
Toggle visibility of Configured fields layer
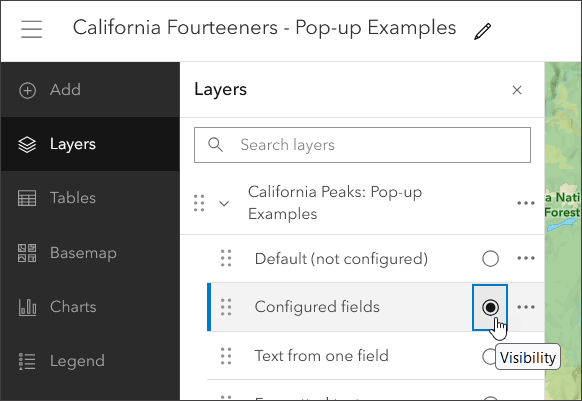click(x=490, y=307)
